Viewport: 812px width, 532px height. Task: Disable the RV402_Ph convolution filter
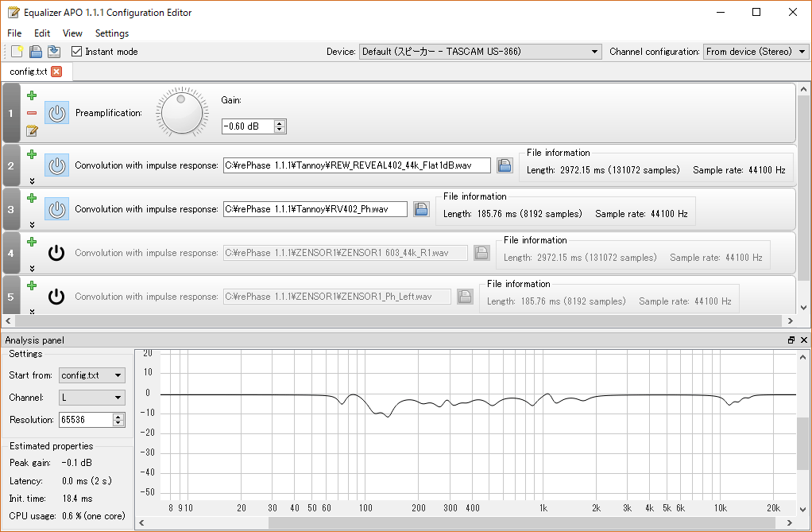coord(56,209)
